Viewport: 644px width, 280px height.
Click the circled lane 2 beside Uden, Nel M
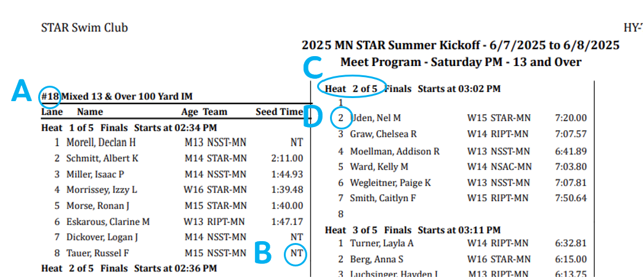pyautogui.click(x=340, y=118)
